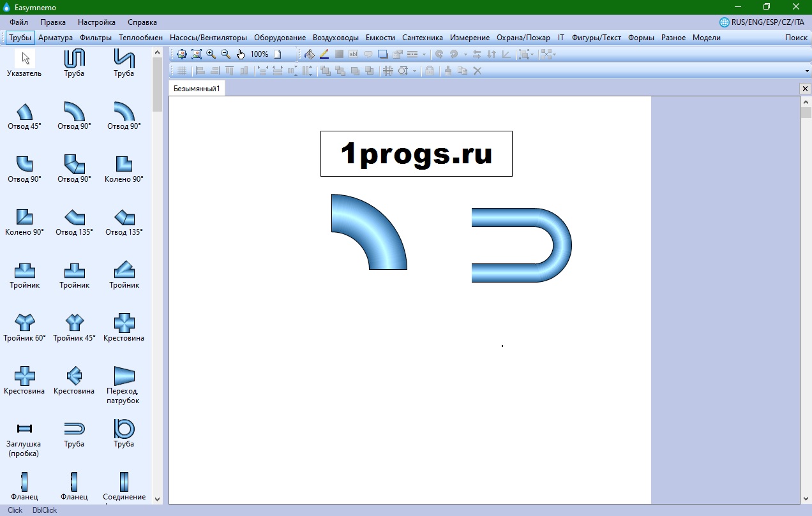The width and height of the screenshot is (812, 516).
Task: Open the Охрана/Пожар category
Action: tap(523, 38)
